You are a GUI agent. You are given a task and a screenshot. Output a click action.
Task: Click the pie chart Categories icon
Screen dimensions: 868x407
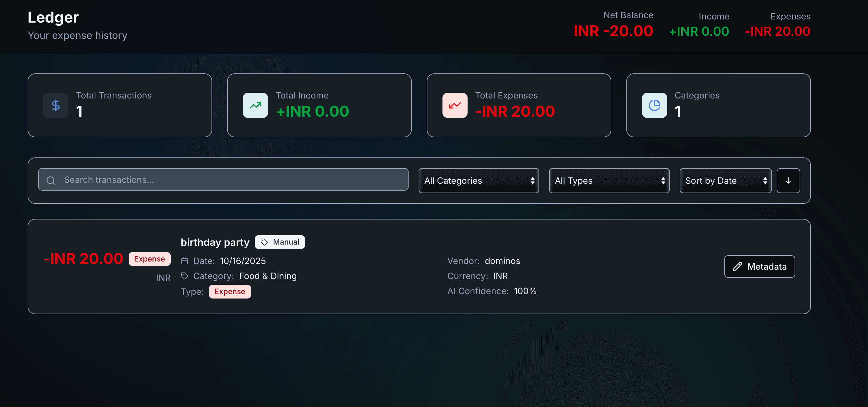pyautogui.click(x=654, y=105)
